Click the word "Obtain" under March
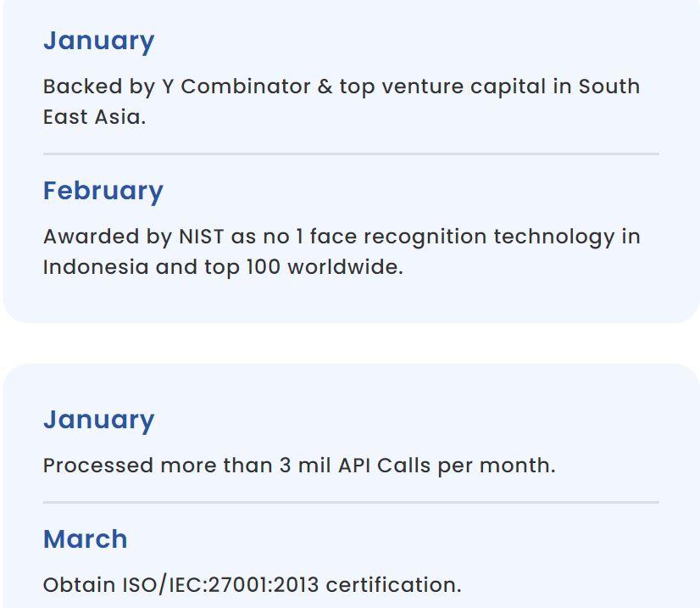Screen dimensions: 700x608 79,585
